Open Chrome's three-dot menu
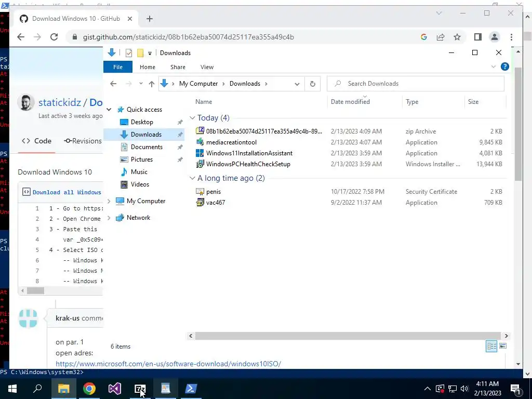The image size is (532, 399). click(511, 37)
